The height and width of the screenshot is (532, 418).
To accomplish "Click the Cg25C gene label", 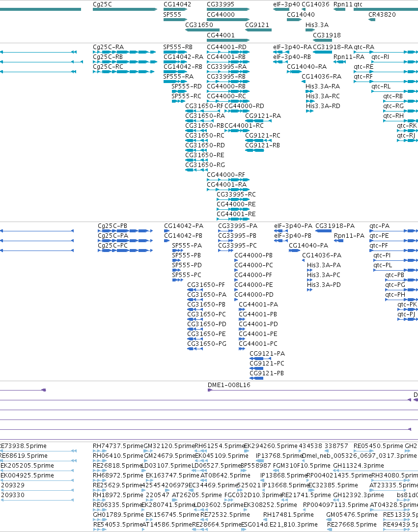I will click(x=102, y=4).
